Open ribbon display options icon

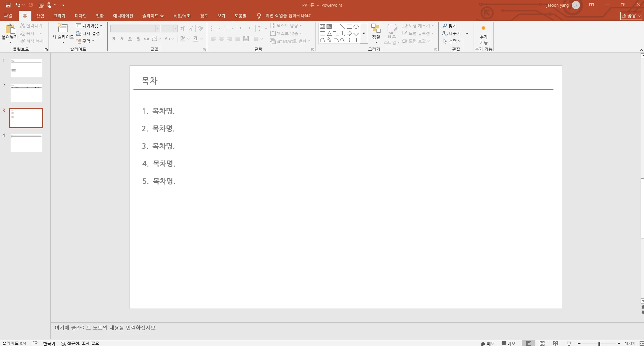tap(591, 5)
